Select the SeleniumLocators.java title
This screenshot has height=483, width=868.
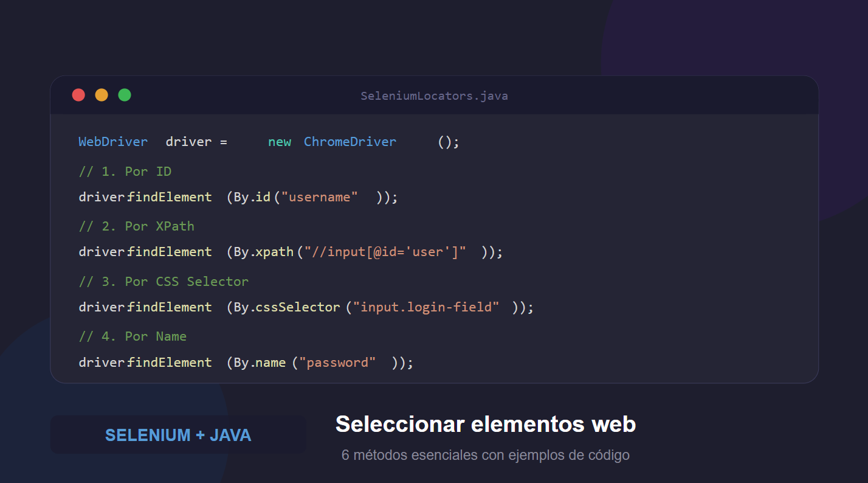[x=434, y=96]
